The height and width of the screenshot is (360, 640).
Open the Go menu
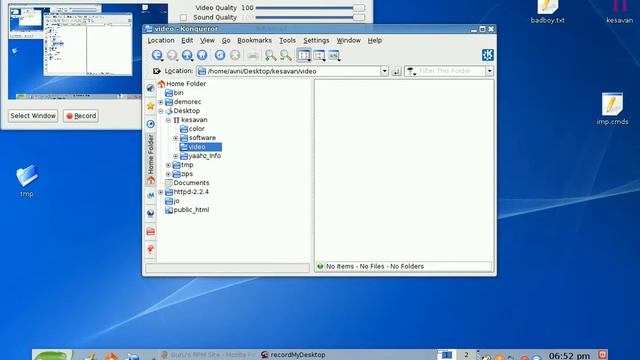click(226, 40)
